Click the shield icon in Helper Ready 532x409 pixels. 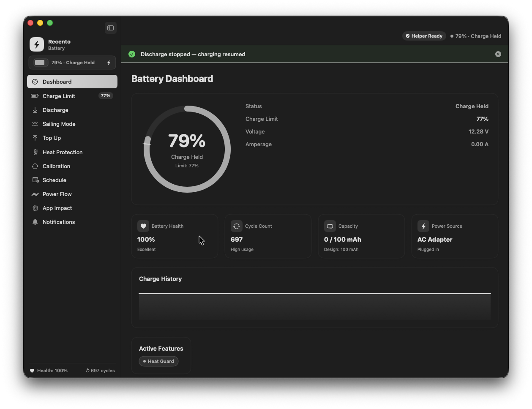click(408, 36)
